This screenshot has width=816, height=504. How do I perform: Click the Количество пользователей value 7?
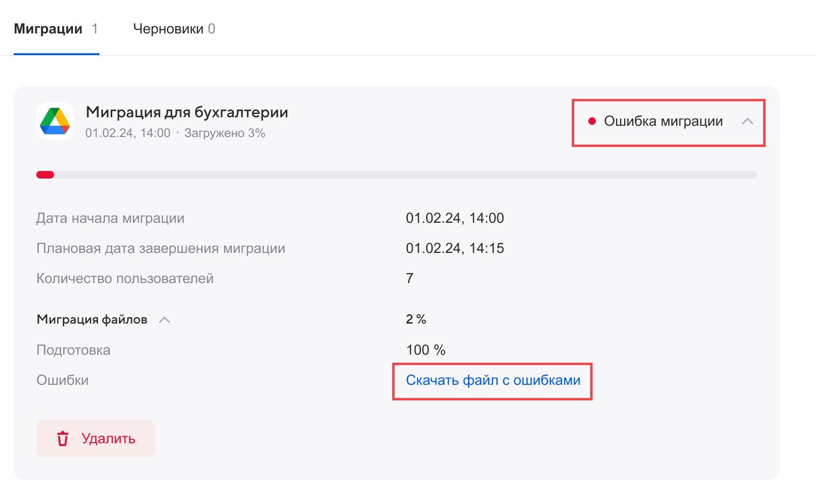pyautogui.click(x=409, y=278)
